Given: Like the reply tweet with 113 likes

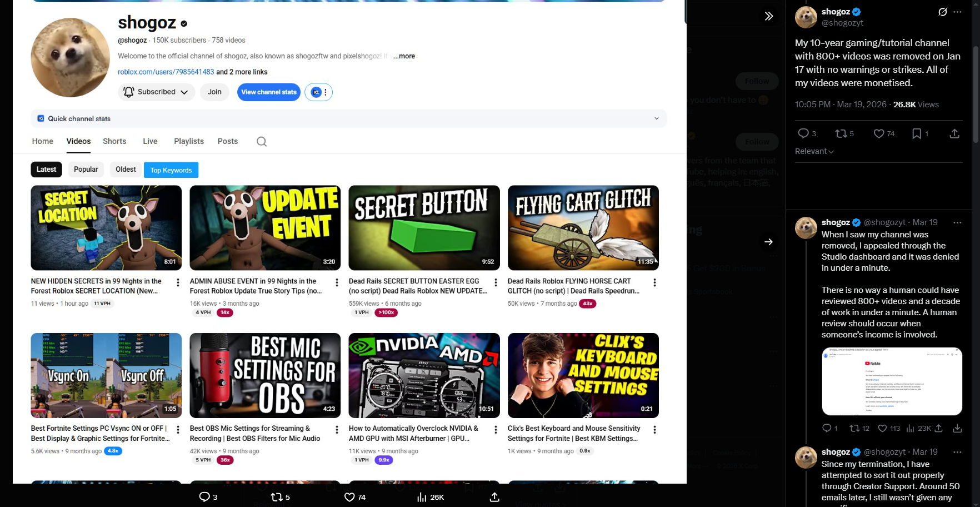Looking at the screenshot, I should pyautogui.click(x=882, y=428).
